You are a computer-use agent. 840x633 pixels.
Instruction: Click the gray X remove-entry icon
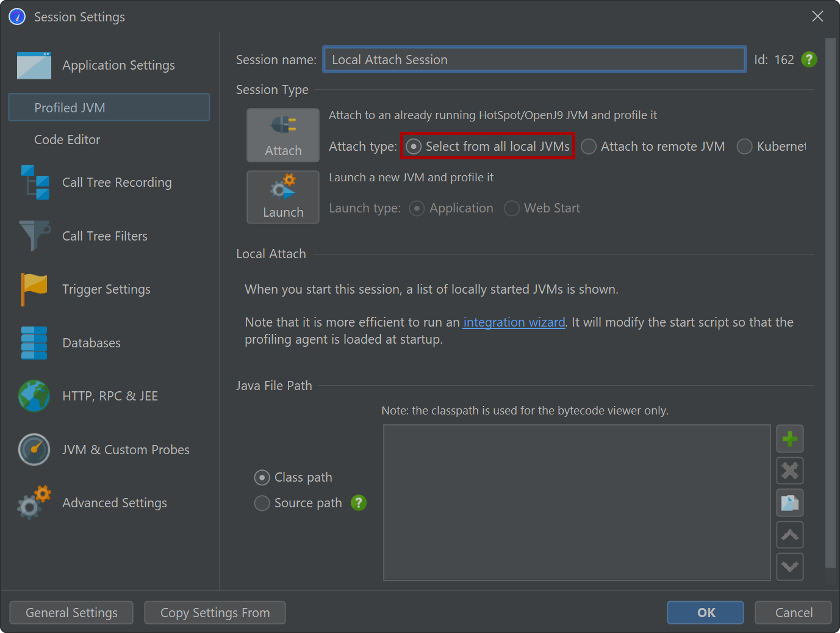[x=789, y=471]
